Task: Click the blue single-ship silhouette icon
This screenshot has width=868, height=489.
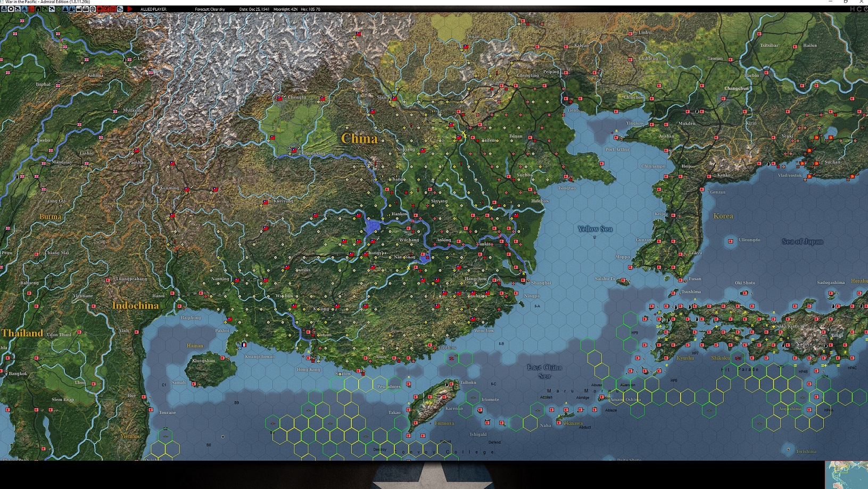Action: (65, 9)
